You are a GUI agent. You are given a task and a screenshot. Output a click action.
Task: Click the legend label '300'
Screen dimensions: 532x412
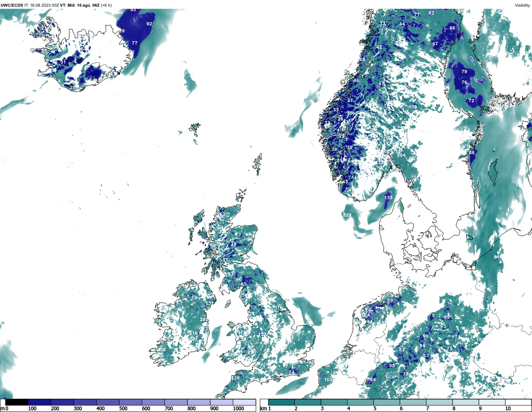78,409
